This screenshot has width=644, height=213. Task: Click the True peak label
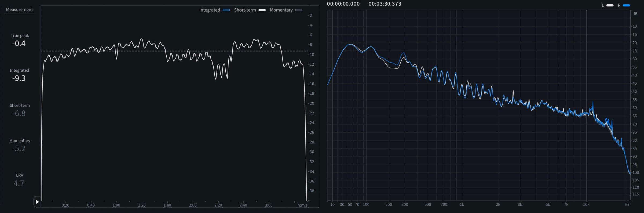pos(20,35)
